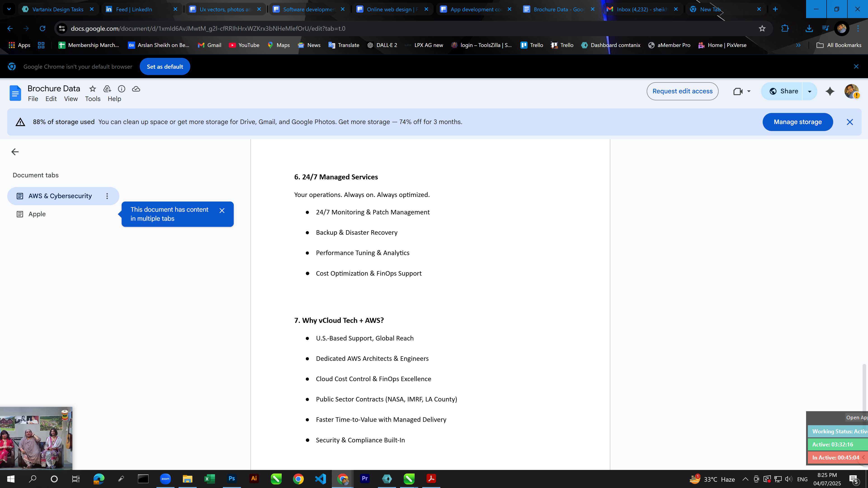The height and width of the screenshot is (488, 868).
Task: Go back to previous page in Chrome
Action: point(10,29)
